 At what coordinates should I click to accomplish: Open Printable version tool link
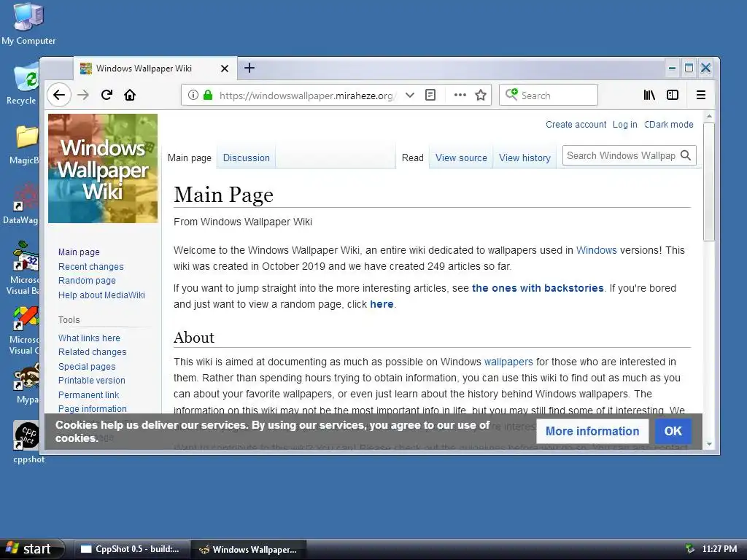coord(91,380)
